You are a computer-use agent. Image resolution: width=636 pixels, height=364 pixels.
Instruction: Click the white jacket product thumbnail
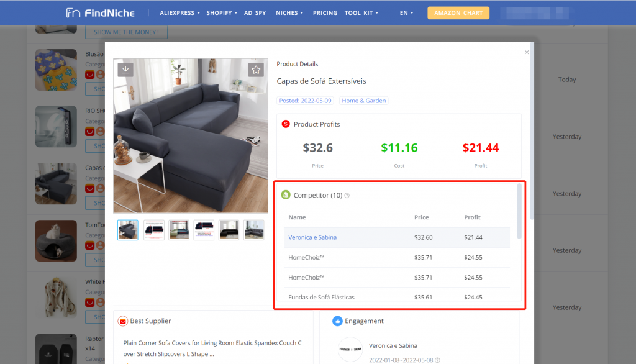tap(56, 298)
